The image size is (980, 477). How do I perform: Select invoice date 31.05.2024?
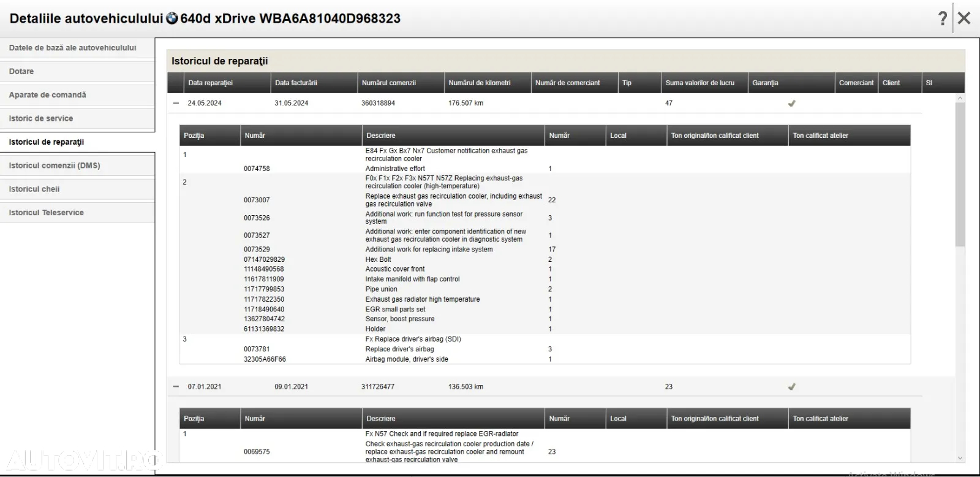(292, 103)
